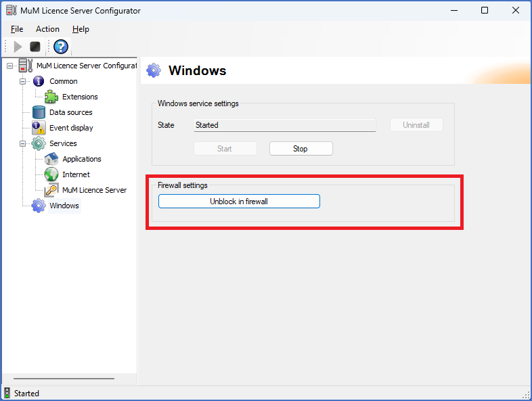This screenshot has height=401, width=532.
Task: Open help via the blue question mark icon
Action: pos(61,47)
